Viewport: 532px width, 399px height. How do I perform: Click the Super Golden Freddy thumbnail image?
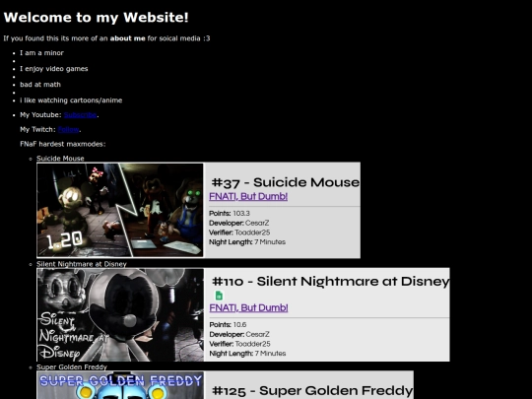coord(120,385)
